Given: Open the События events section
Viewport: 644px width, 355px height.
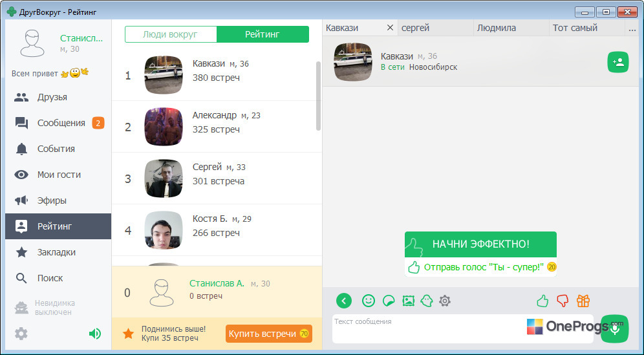Looking at the screenshot, I should coord(58,149).
